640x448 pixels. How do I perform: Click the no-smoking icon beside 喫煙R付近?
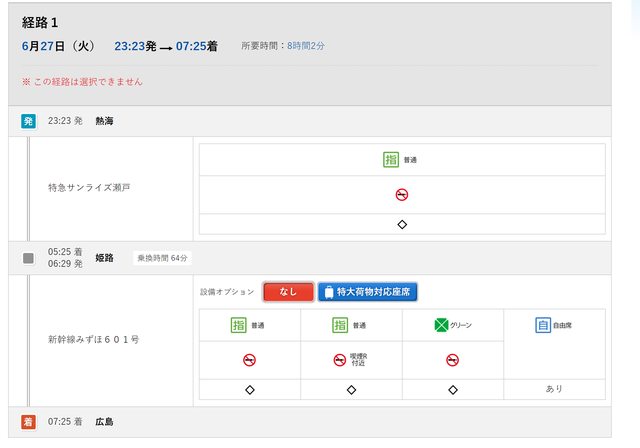[340, 360]
